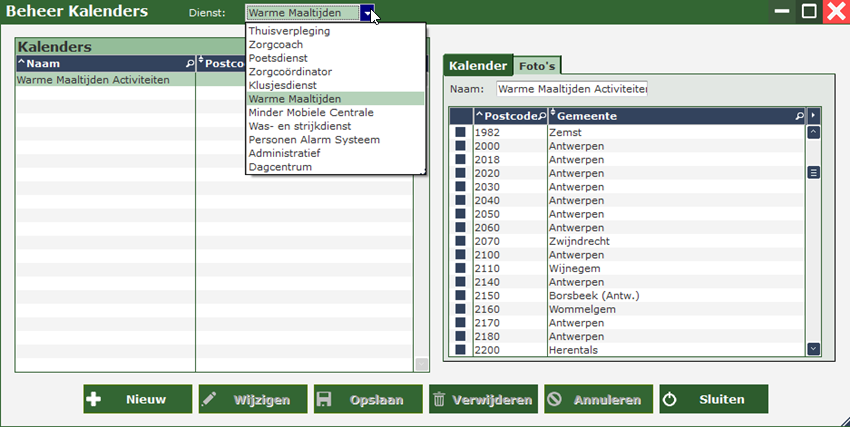Select the Warme Maaltijden Activiteiten calendar row
This screenshot has height=427, width=850.
click(x=93, y=80)
